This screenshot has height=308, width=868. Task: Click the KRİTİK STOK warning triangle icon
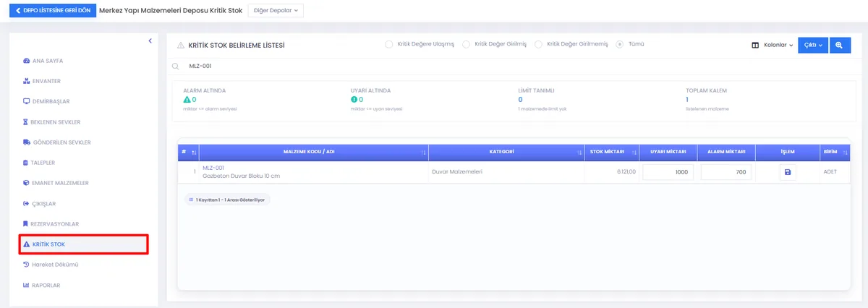(27, 244)
